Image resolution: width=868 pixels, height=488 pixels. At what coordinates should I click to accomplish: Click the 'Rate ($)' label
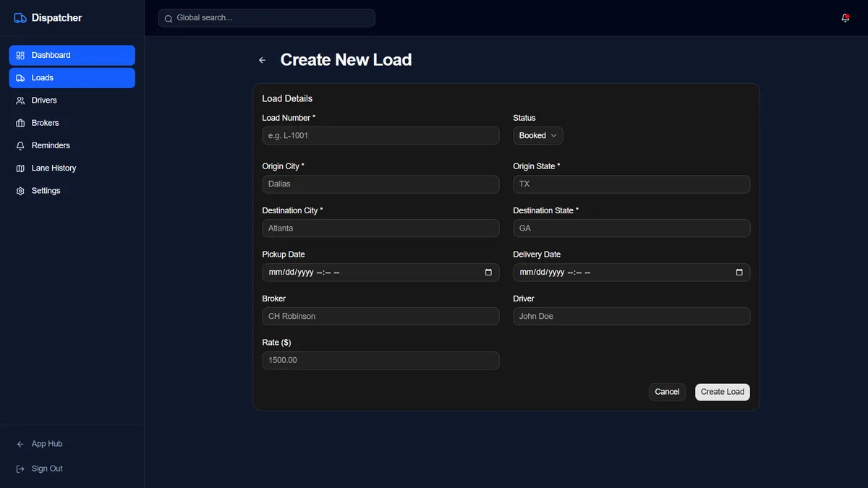pyautogui.click(x=276, y=343)
